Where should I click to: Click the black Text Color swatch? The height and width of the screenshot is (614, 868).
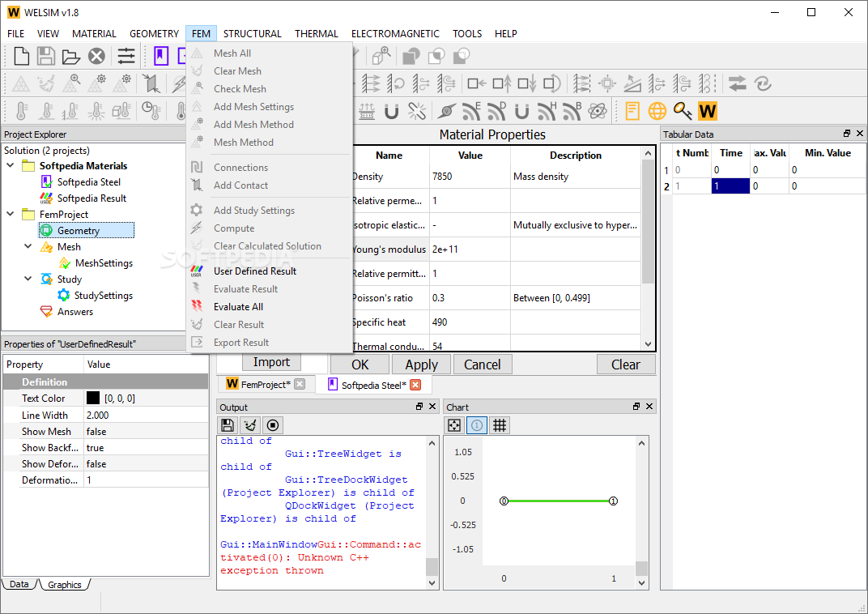tap(93, 398)
